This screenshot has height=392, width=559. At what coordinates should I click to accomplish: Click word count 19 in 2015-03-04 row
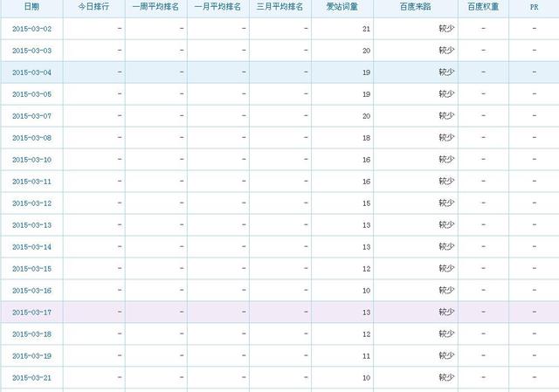pos(366,72)
